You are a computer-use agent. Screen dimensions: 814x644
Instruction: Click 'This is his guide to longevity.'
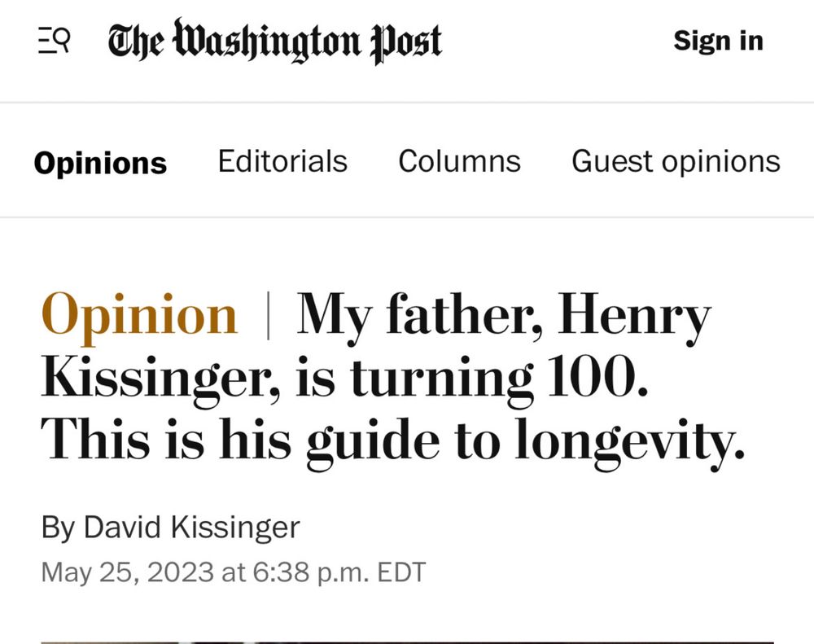(393, 441)
